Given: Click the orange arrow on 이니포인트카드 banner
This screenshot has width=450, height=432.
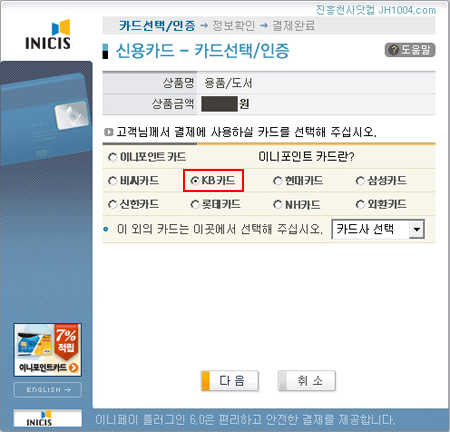Looking at the screenshot, I should click(x=73, y=368).
